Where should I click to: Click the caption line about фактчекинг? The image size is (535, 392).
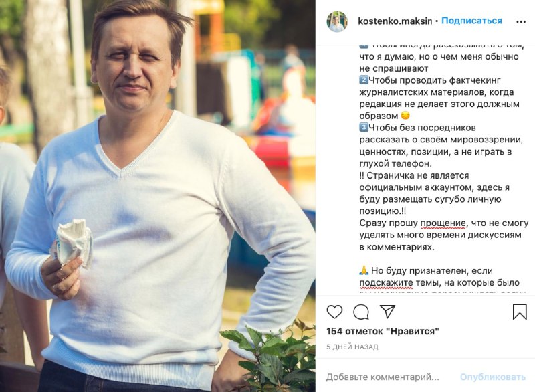pyautogui.click(x=430, y=80)
